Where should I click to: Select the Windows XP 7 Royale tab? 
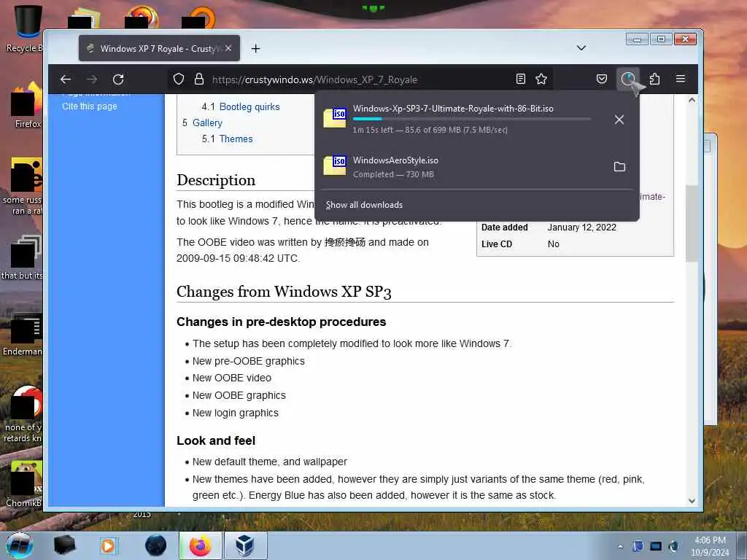click(159, 48)
